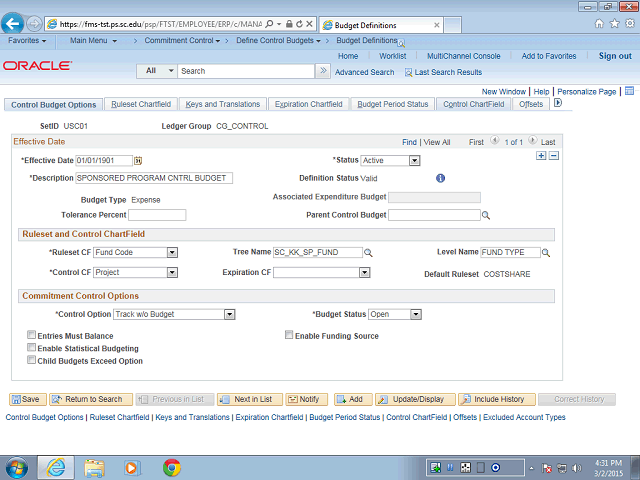Check Enable Statistical Budgeting
640x480 pixels.
pyautogui.click(x=31, y=347)
